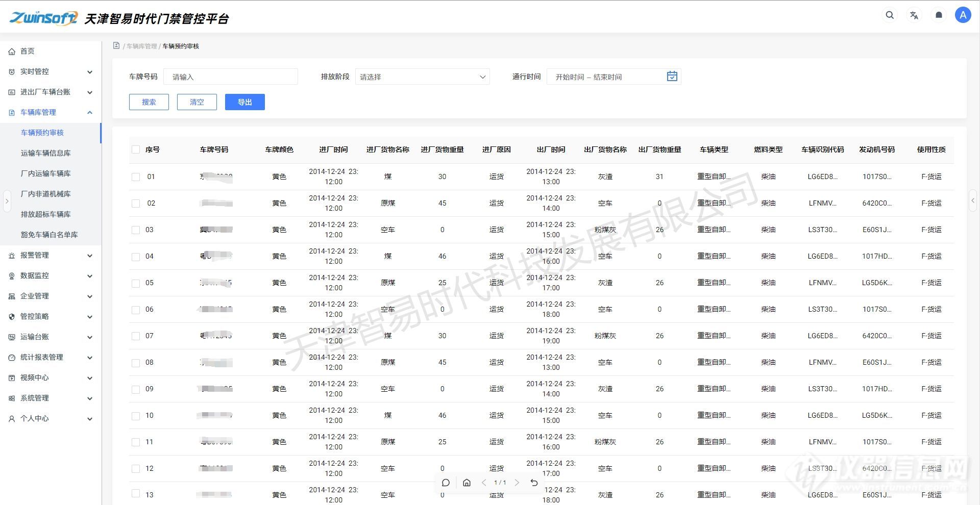Image resolution: width=980 pixels, height=505 pixels.
Task: Click the 系统管理 sidebar icon
Action: (x=12, y=398)
